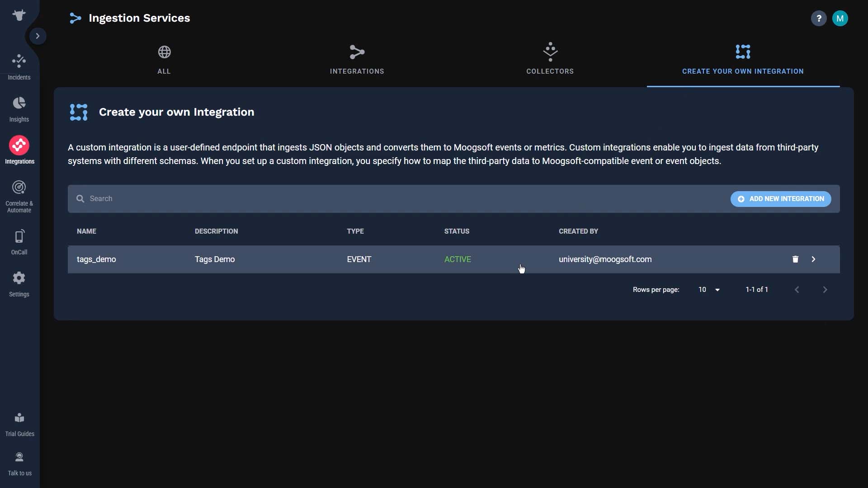Go to Integrations in the sidebar

19,151
